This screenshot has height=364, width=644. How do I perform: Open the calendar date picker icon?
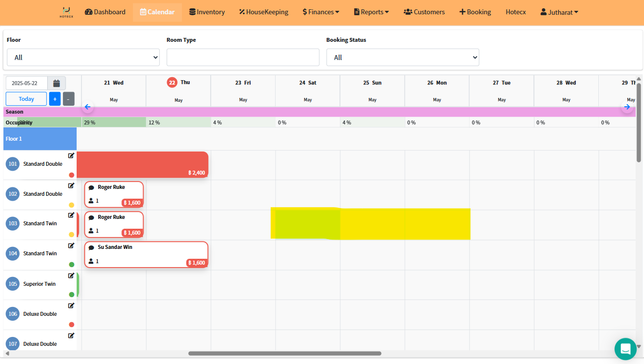pyautogui.click(x=56, y=83)
